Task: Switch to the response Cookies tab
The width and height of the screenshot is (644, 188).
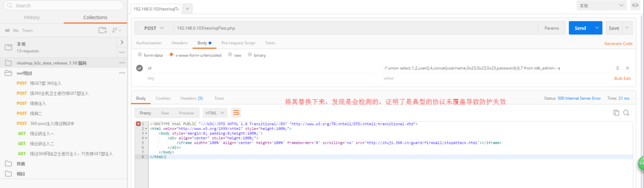Action: [163, 98]
